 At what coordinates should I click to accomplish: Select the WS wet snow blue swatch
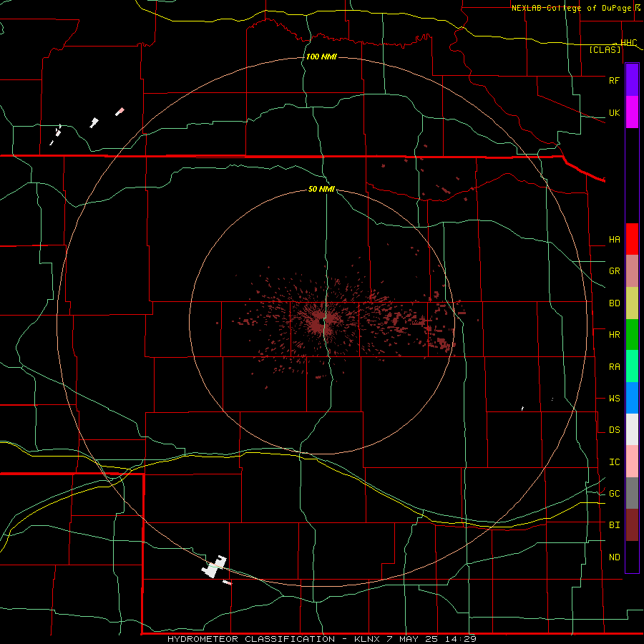632,398
